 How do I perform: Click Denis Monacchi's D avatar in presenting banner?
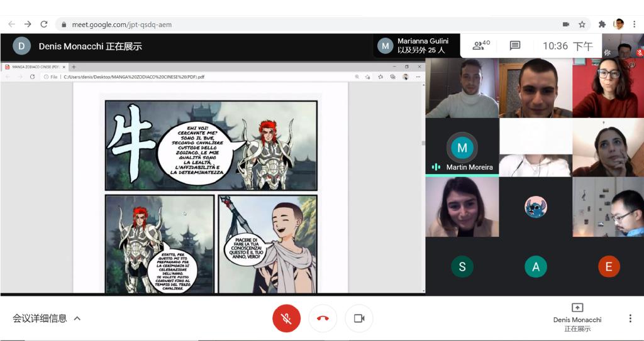coord(21,46)
